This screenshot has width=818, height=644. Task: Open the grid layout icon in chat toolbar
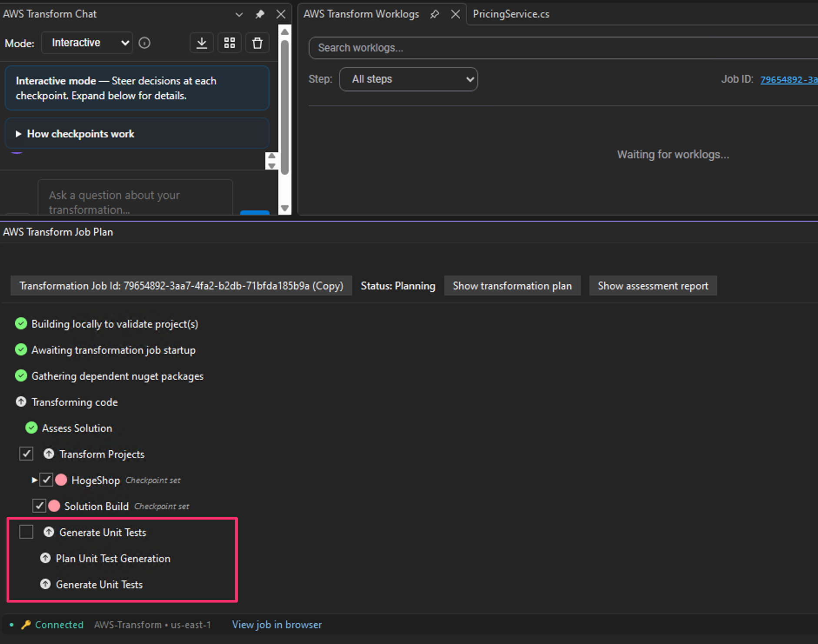[229, 43]
